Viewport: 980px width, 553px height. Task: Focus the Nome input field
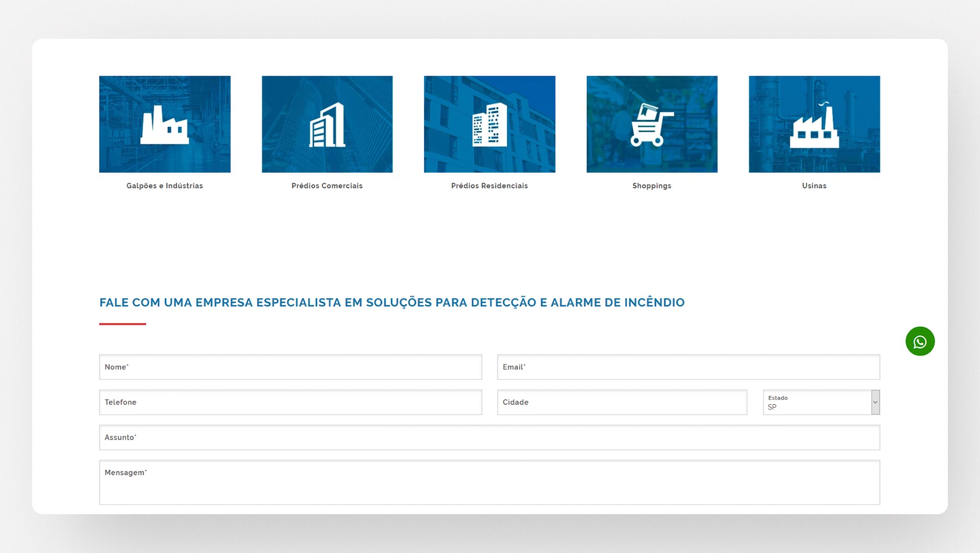point(290,367)
